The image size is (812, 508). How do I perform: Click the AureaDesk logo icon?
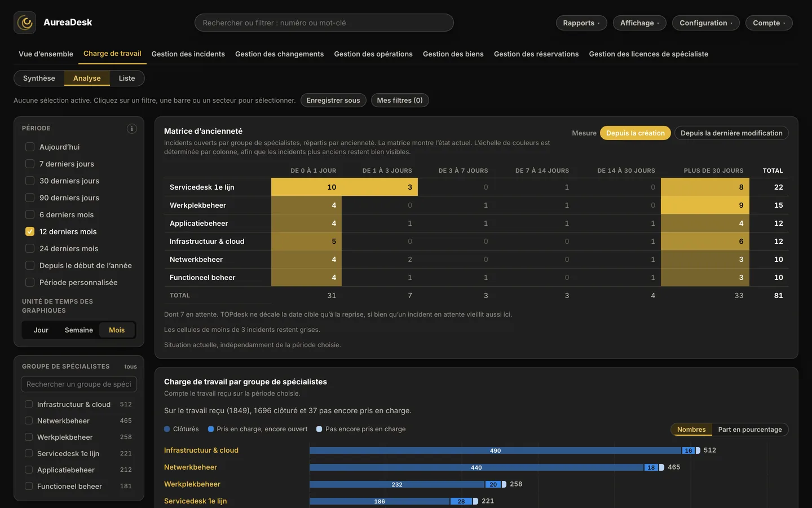coord(25,23)
